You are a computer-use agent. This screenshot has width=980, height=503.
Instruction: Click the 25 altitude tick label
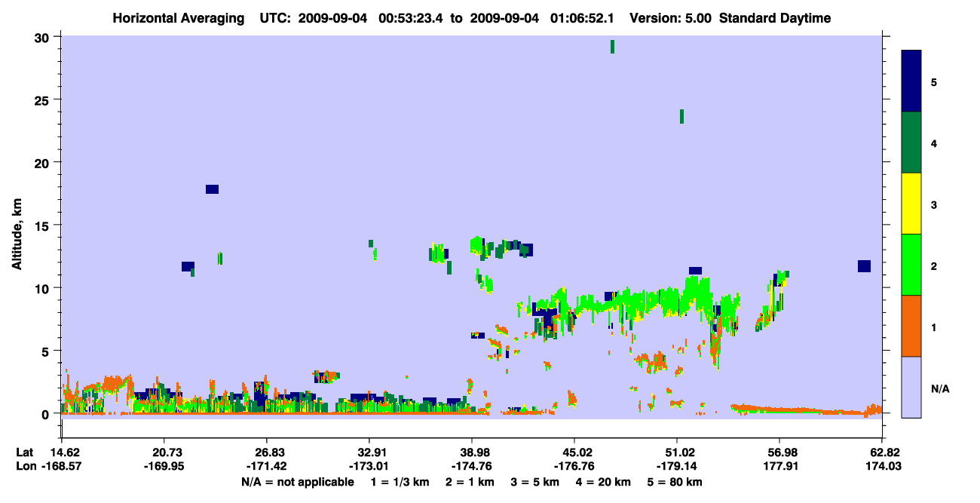coord(44,100)
